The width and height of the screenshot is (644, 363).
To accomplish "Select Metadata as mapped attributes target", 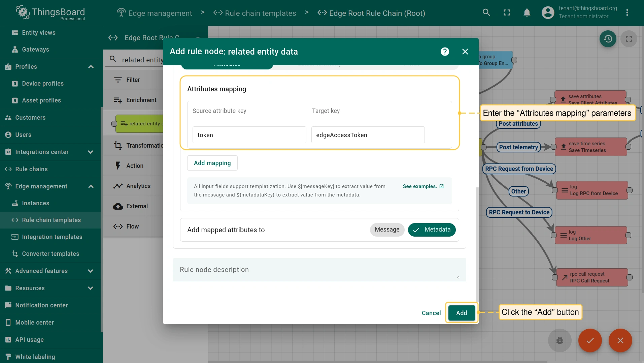I will (x=432, y=230).
